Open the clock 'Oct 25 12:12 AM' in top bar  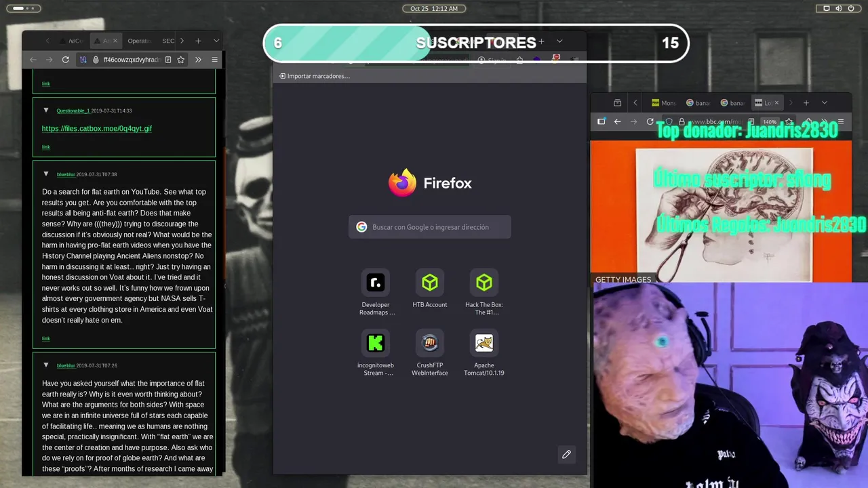click(434, 9)
